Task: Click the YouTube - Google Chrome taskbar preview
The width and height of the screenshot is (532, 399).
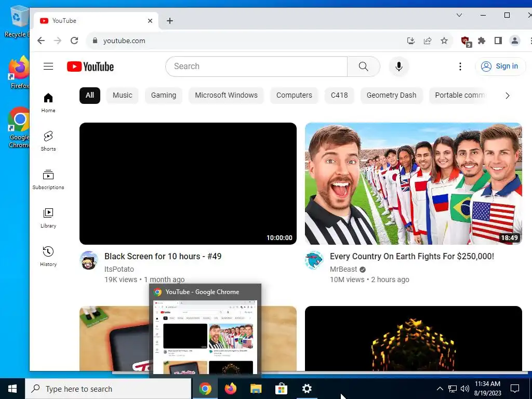Action: (205, 331)
